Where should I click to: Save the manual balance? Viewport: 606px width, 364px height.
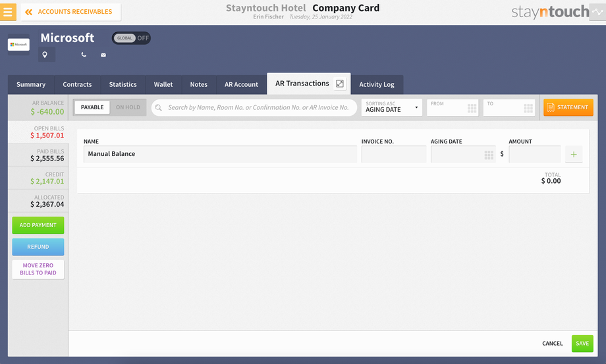582,344
